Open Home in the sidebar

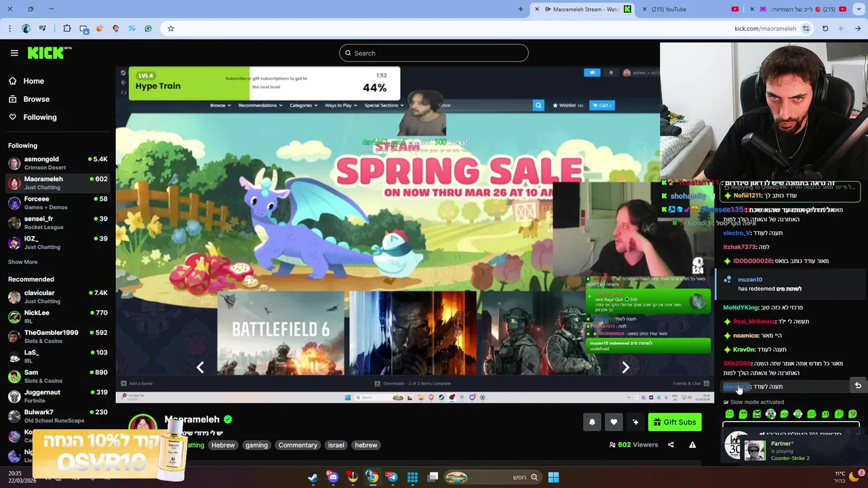tap(33, 81)
